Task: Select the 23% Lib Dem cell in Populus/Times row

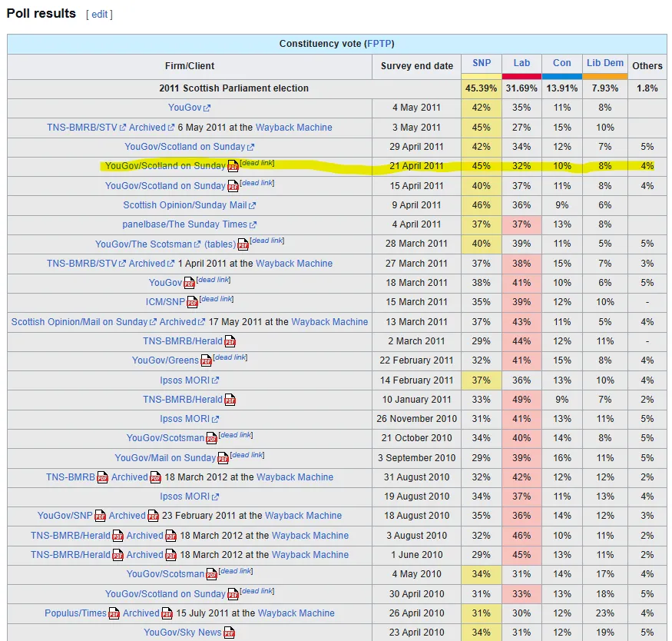Action: pyautogui.click(x=605, y=613)
